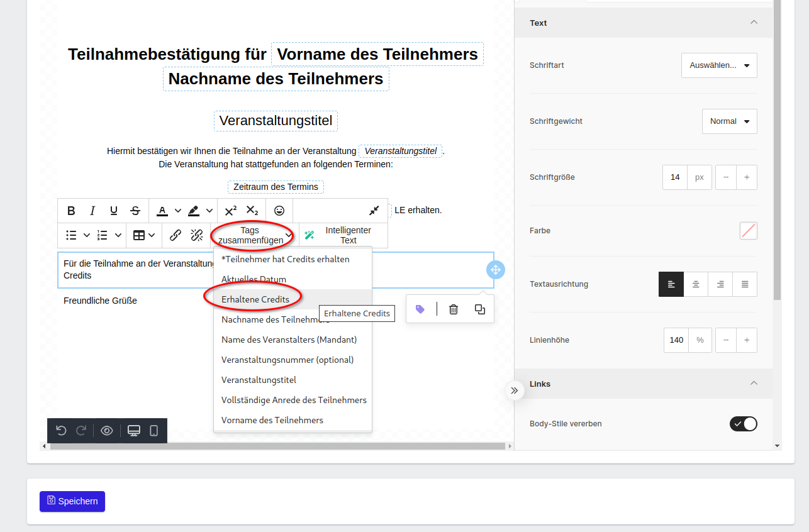Image resolution: width=809 pixels, height=532 pixels.
Task: Set text alignment to center
Action: [696, 284]
